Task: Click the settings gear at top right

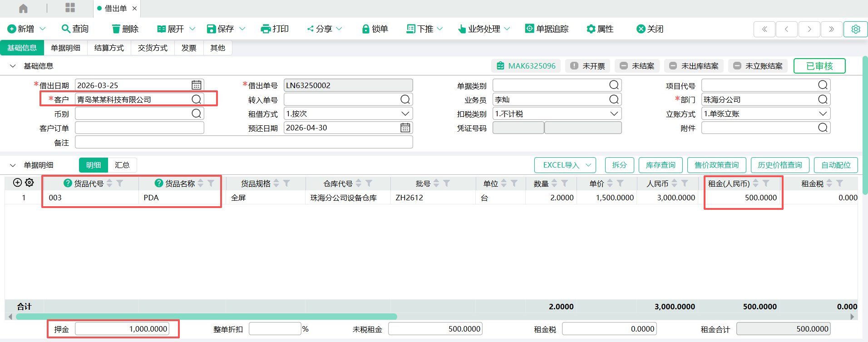Action: coord(855,29)
